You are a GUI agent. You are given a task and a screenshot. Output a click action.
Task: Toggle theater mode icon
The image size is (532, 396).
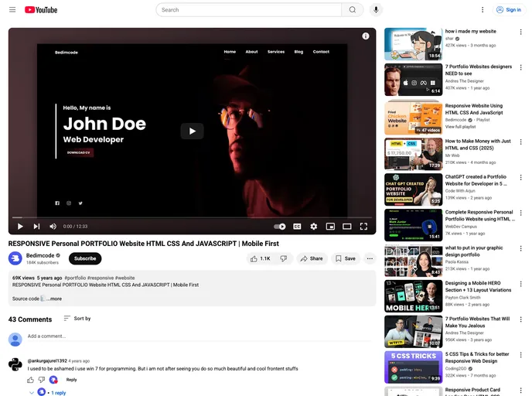[346, 227]
